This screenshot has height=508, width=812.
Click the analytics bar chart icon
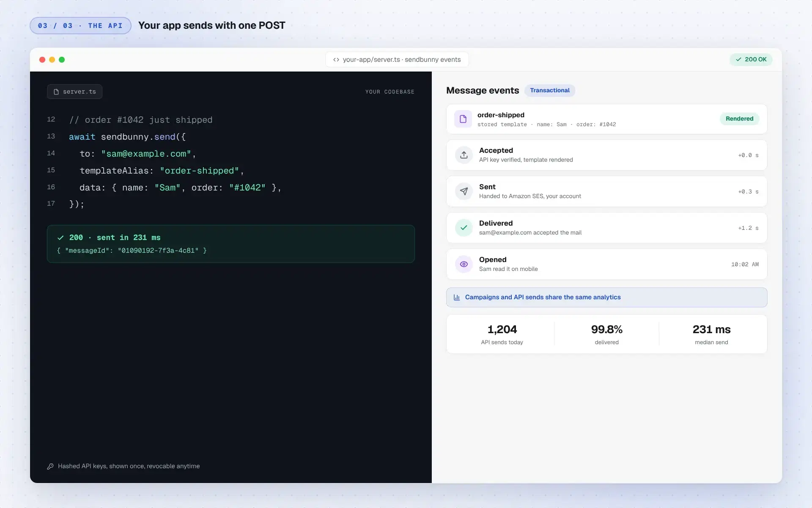click(457, 297)
